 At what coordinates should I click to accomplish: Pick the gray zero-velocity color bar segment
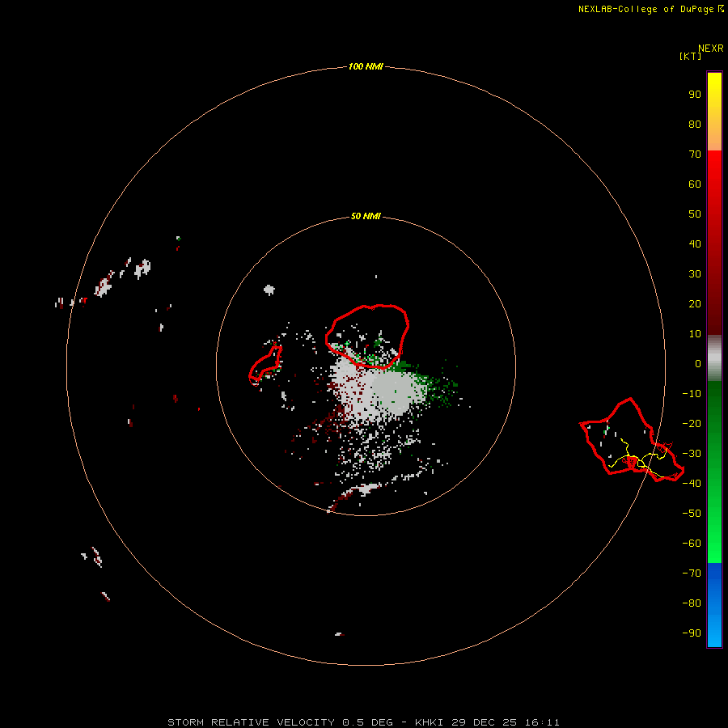click(x=714, y=358)
